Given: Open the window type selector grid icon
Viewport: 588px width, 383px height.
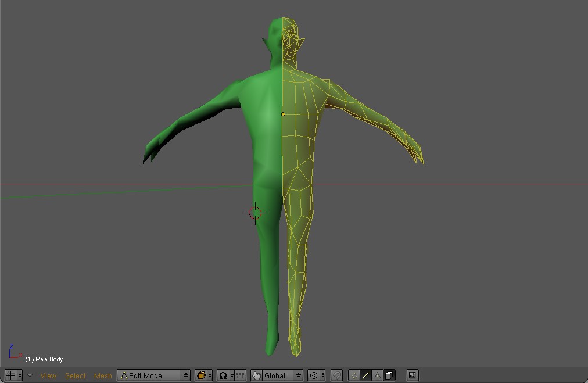Looking at the screenshot, I should (x=13, y=375).
